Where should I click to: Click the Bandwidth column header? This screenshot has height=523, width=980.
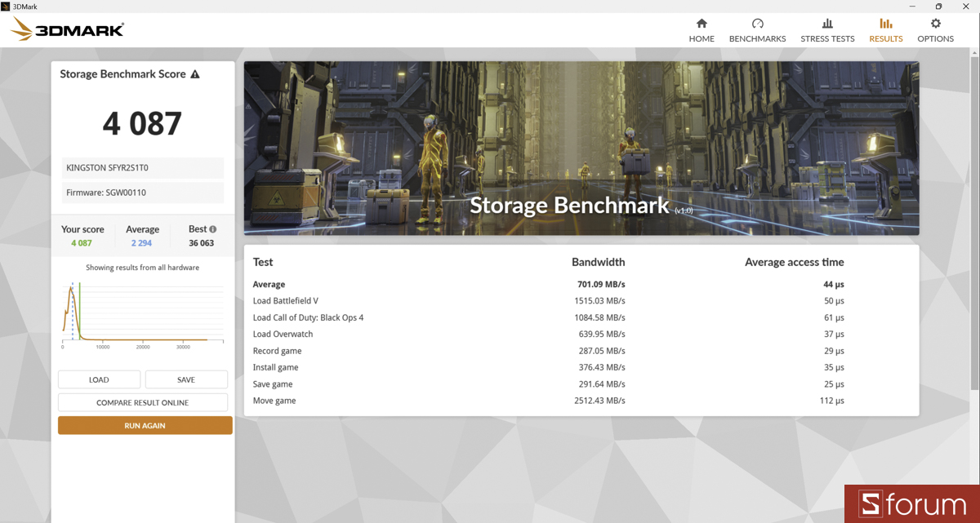[598, 262]
